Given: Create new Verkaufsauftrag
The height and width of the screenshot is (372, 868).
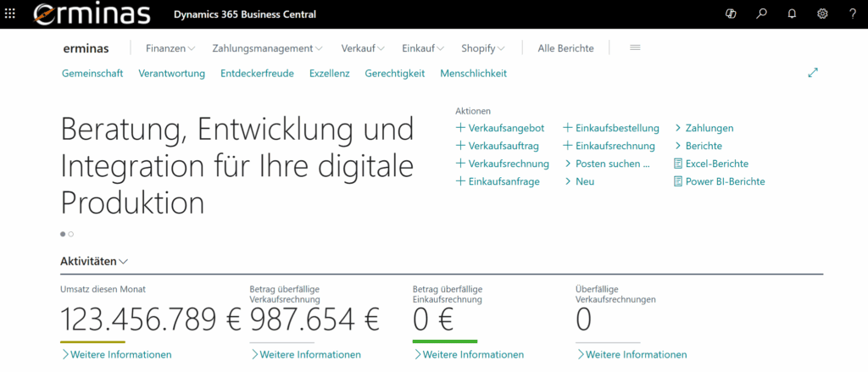Looking at the screenshot, I should [497, 146].
